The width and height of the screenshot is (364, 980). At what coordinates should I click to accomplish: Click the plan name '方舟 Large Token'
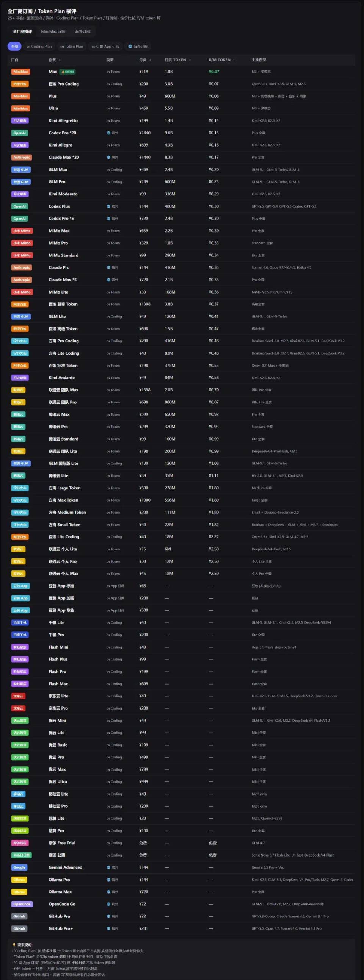coord(64,488)
